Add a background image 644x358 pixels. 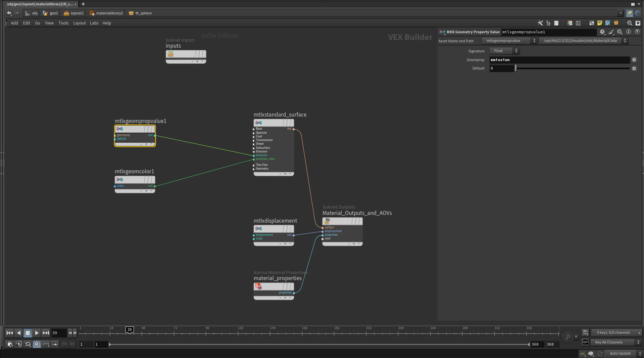click(608, 23)
